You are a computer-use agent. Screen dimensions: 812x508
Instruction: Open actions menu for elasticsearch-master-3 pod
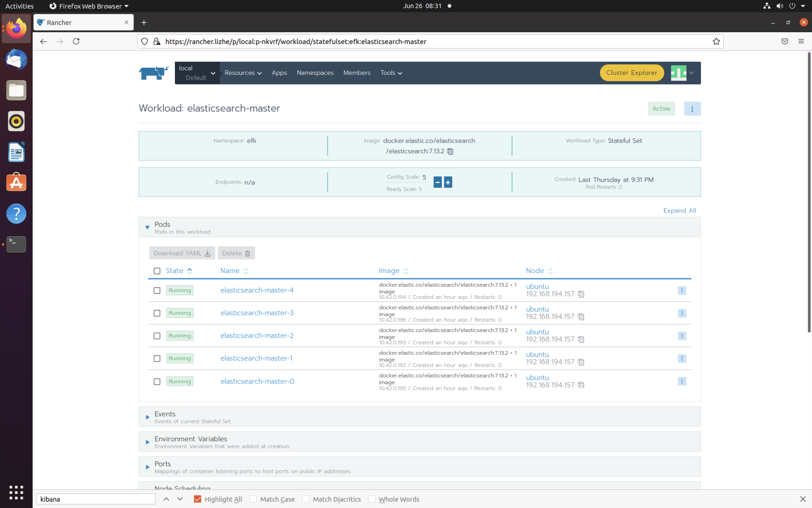tap(682, 313)
